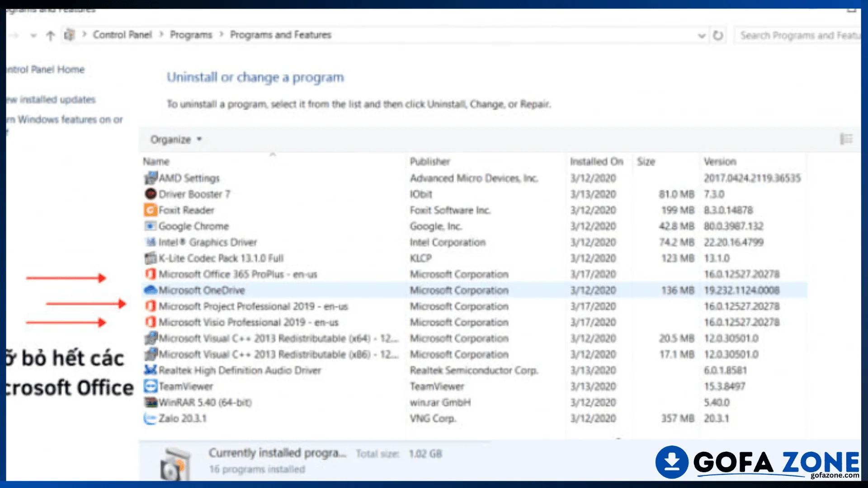
Task: Click the up-arrow navigation button
Action: [51, 35]
